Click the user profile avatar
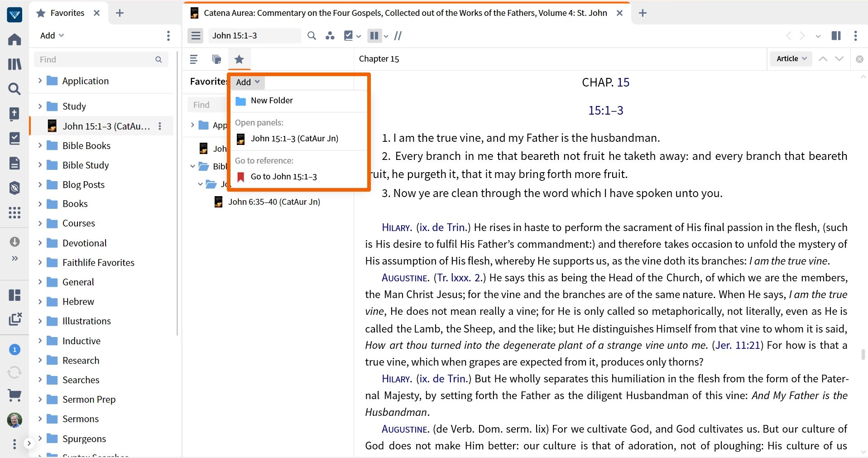 14,420
